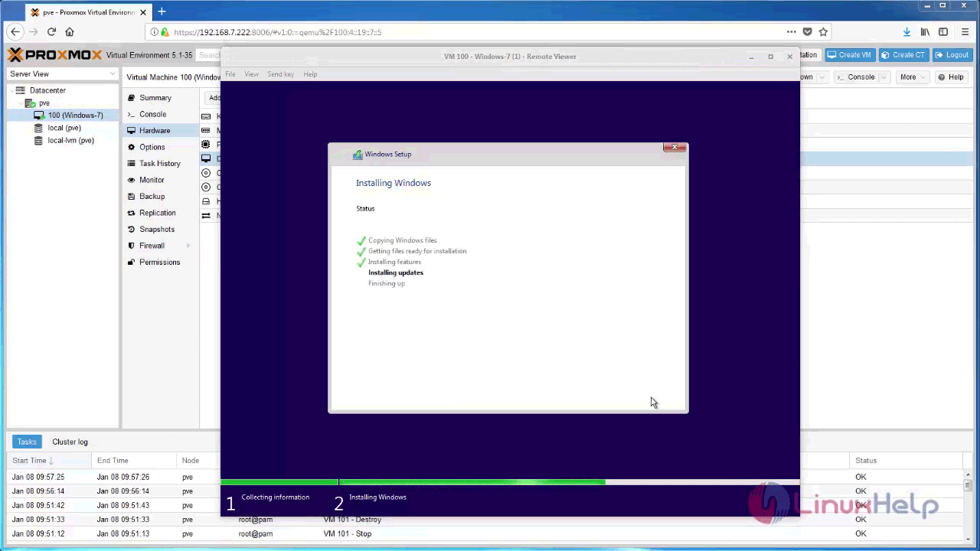
Task: Click the Create CT button
Action: [x=903, y=55]
